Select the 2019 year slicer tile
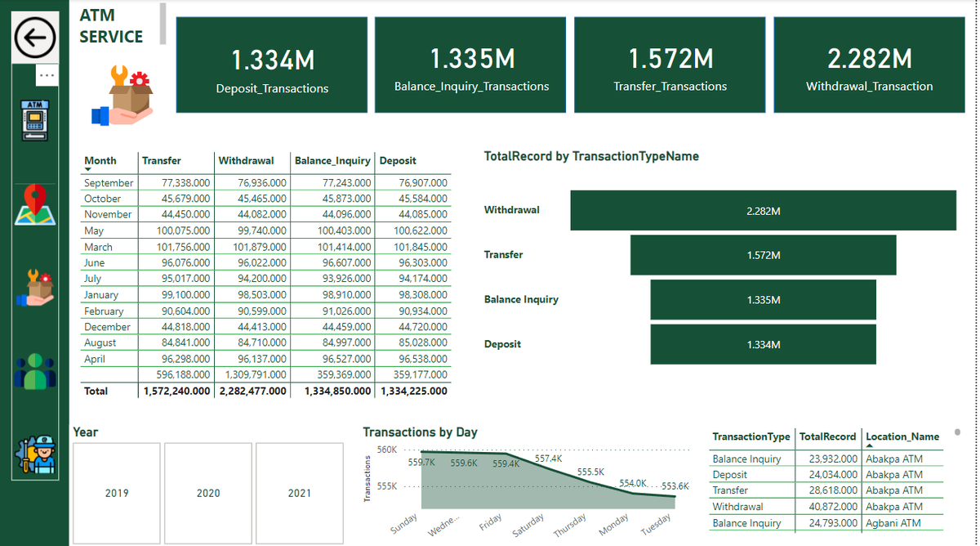Screen dimensions: 980x546 (117, 493)
